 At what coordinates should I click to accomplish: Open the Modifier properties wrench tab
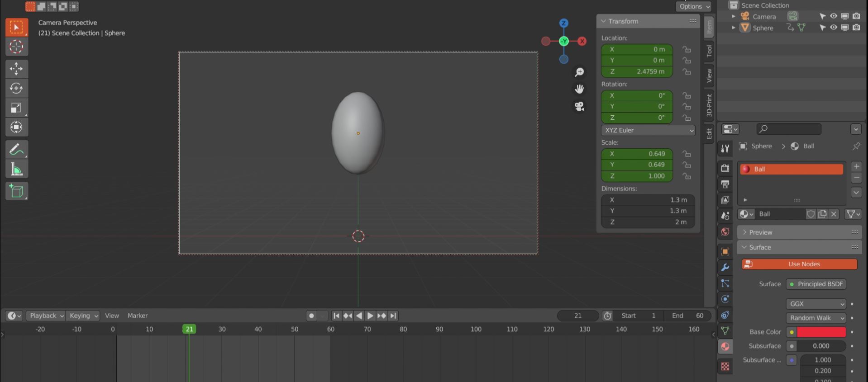pos(725,268)
